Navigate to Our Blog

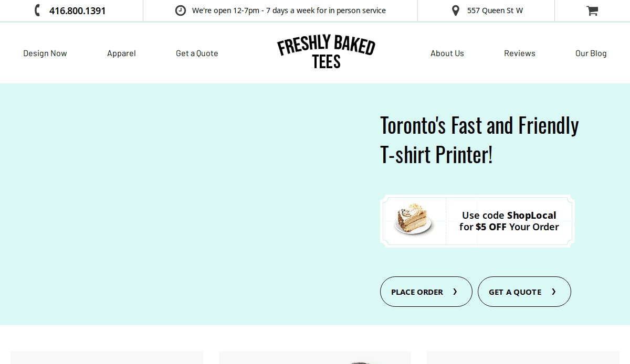[x=591, y=53]
